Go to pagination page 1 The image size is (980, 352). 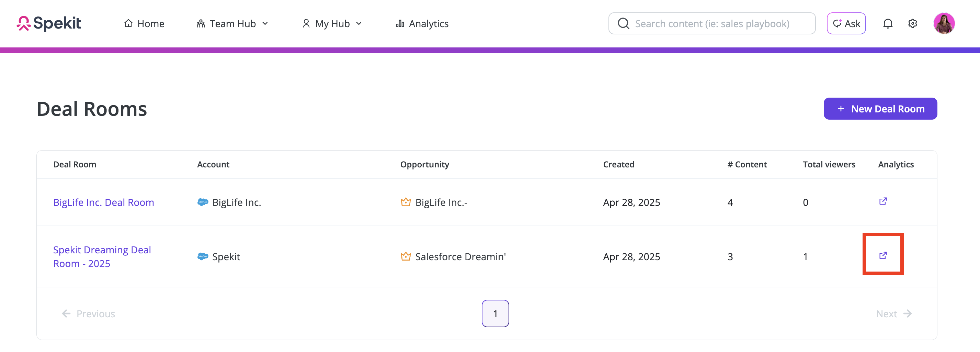click(x=495, y=313)
